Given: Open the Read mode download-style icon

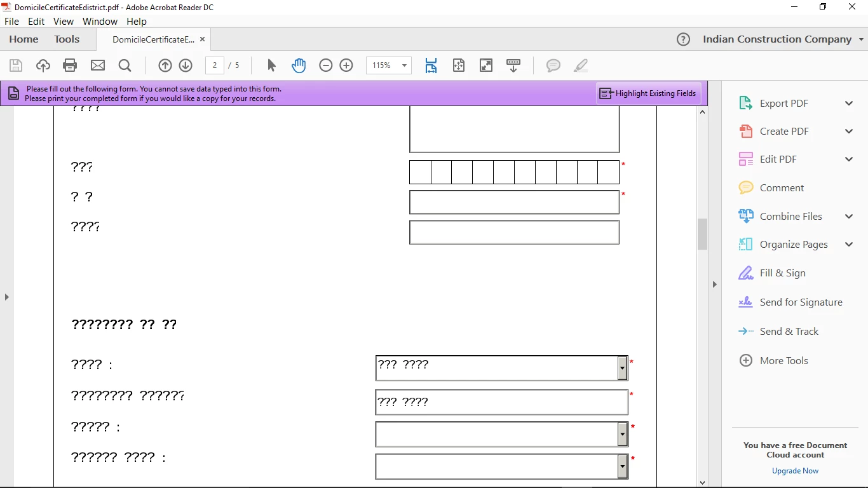Looking at the screenshot, I should 513,65.
